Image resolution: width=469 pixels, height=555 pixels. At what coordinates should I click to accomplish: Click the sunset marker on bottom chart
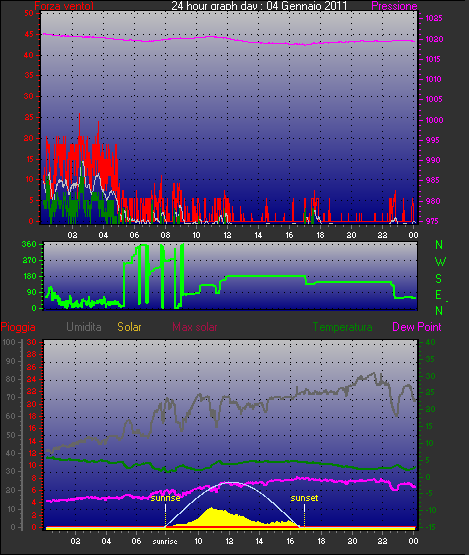coord(304,498)
